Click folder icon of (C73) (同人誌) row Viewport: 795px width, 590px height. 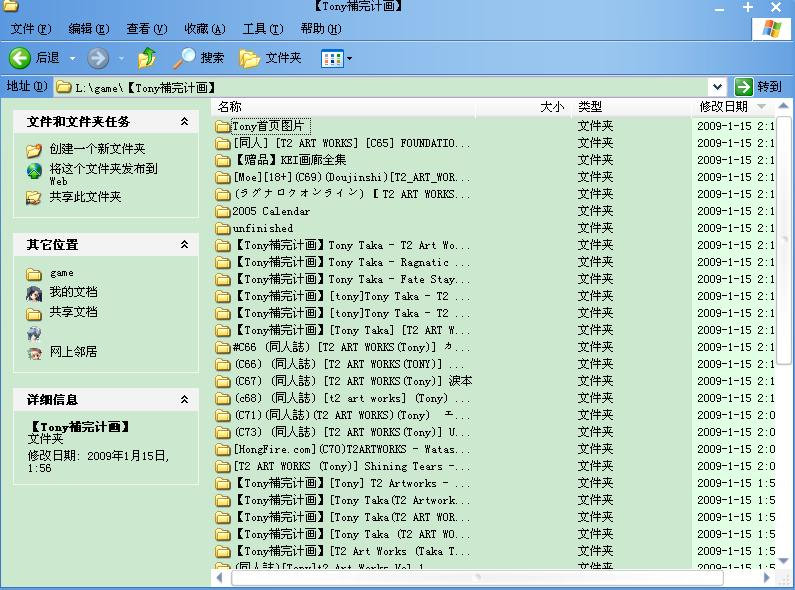223,432
